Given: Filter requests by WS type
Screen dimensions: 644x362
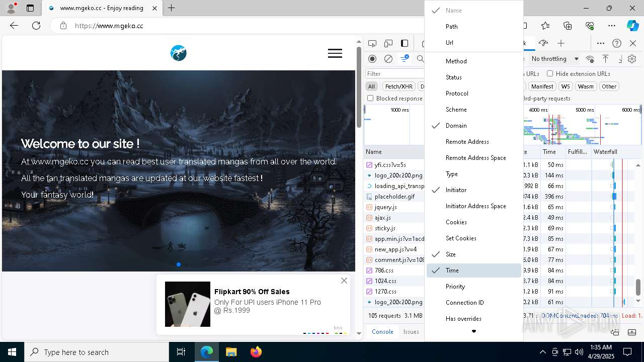Looking at the screenshot, I should tap(566, 86).
